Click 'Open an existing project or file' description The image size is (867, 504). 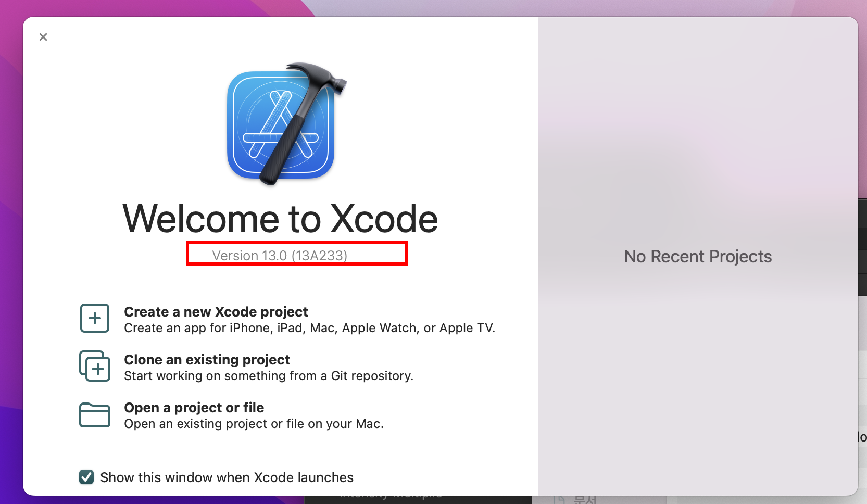pos(254,424)
